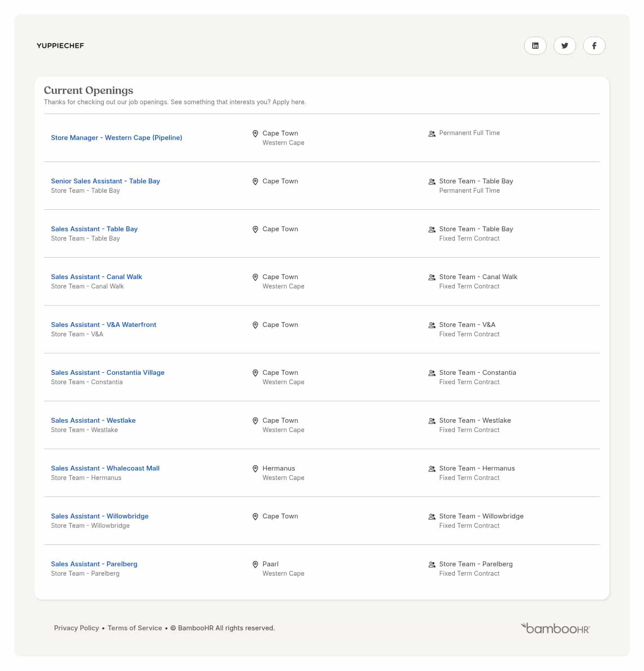Click the Current Openings heading
The height and width of the screenshot is (671, 644).
[x=89, y=90]
